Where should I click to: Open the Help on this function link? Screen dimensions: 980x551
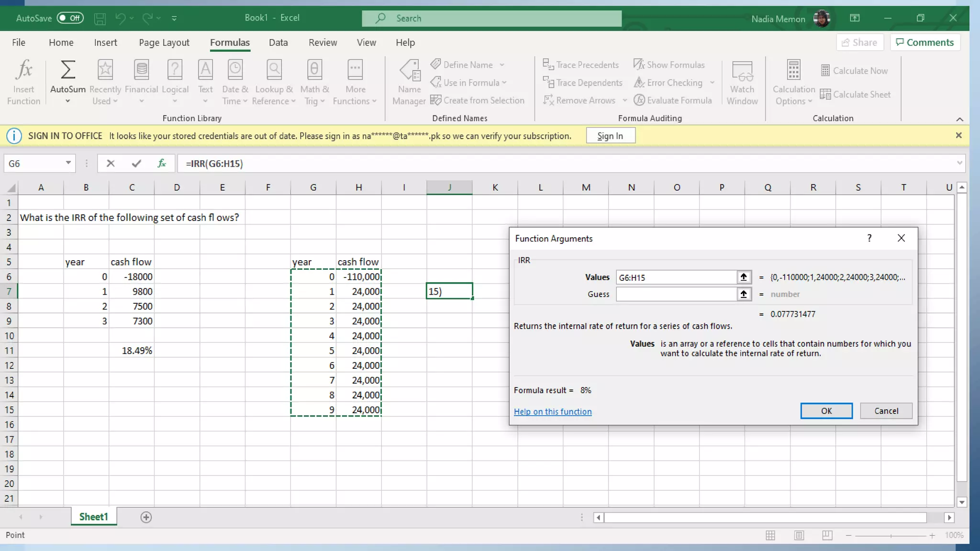[x=553, y=412]
